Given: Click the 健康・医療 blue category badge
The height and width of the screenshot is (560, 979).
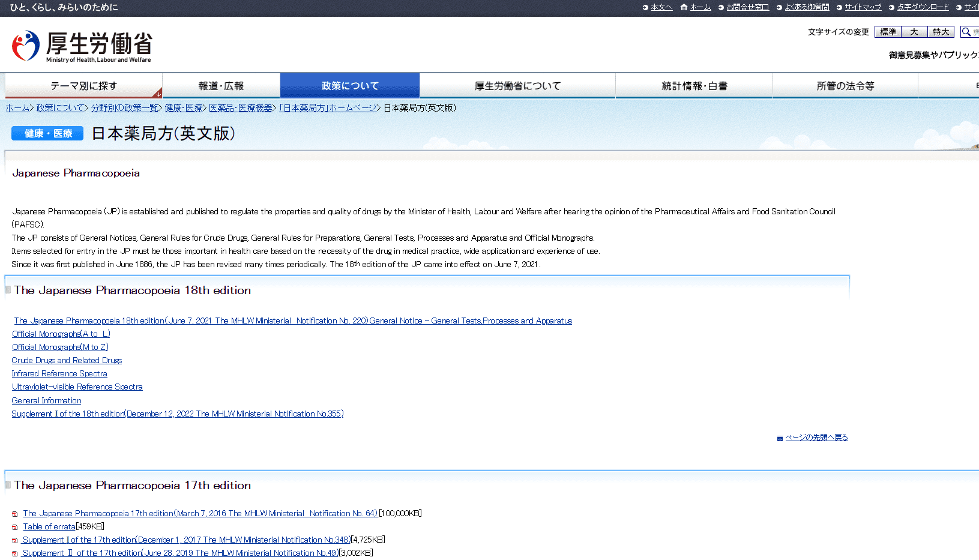Looking at the screenshot, I should coord(47,133).
